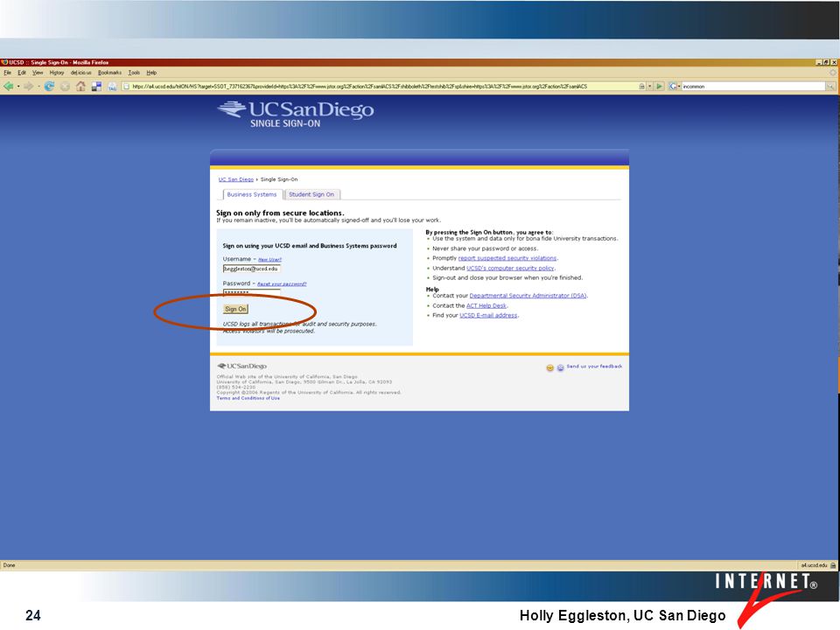Click the Google search engine icon
Viewport: 840px width, 630px height.
[672, 87]
